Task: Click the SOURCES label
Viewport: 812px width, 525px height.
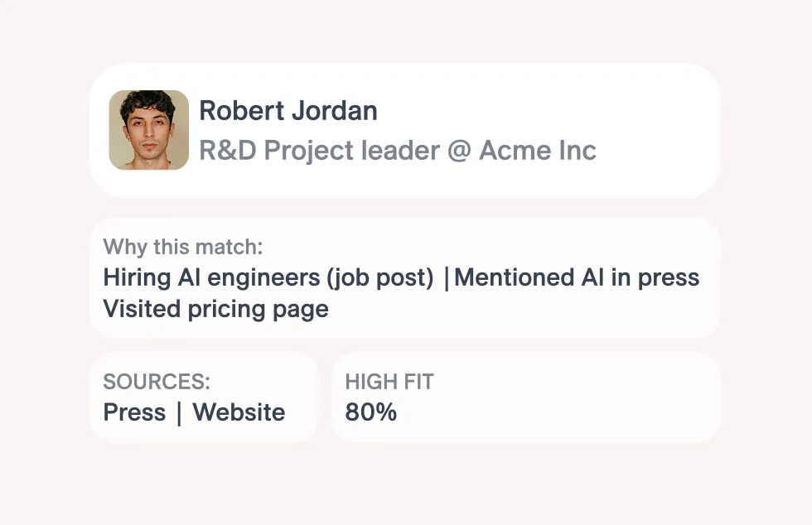Action: click(157, 382)
